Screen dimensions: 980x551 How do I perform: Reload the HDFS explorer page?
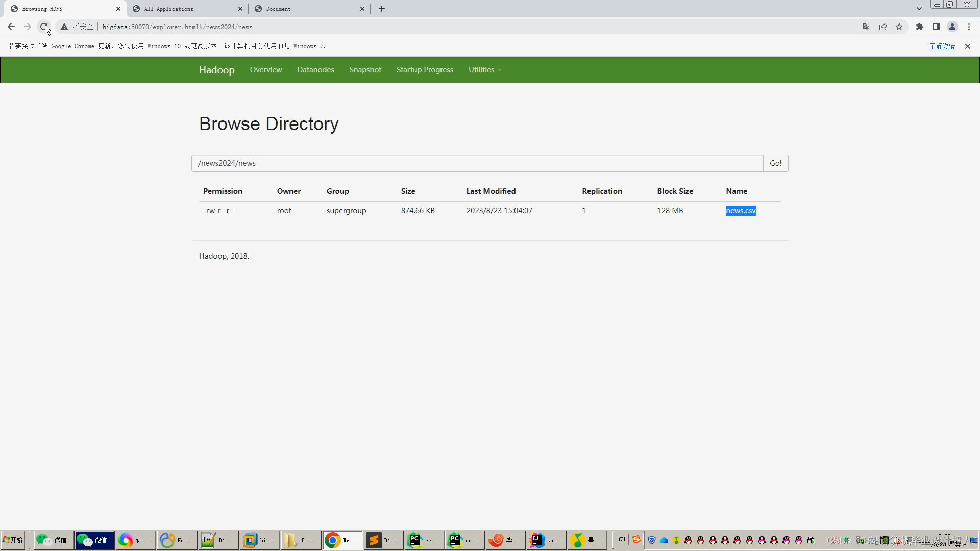coord(44,27)
